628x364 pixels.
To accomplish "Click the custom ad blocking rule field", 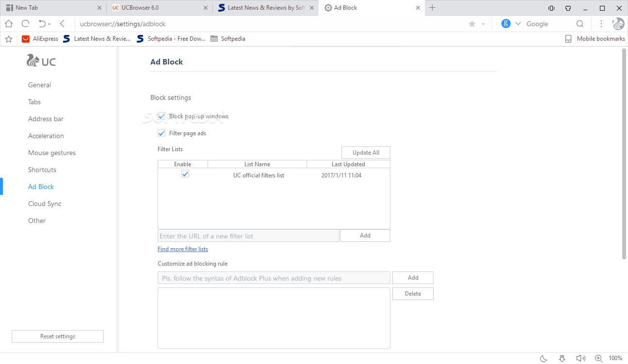I will [x=274, y=278].
